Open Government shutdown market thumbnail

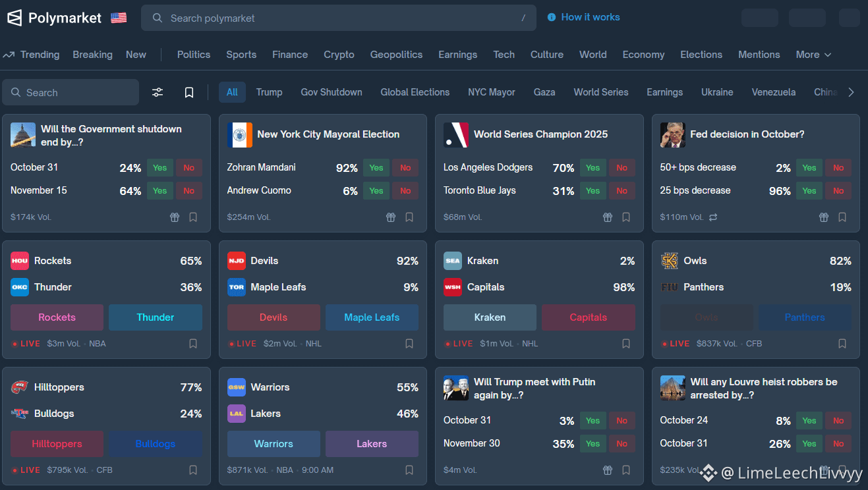click(x=23, y=135)
